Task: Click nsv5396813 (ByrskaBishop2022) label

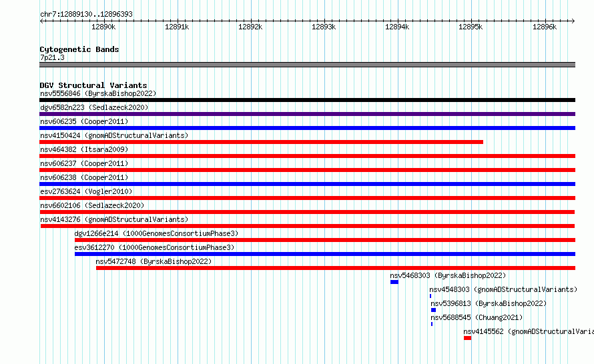Action: pos(489,303)
